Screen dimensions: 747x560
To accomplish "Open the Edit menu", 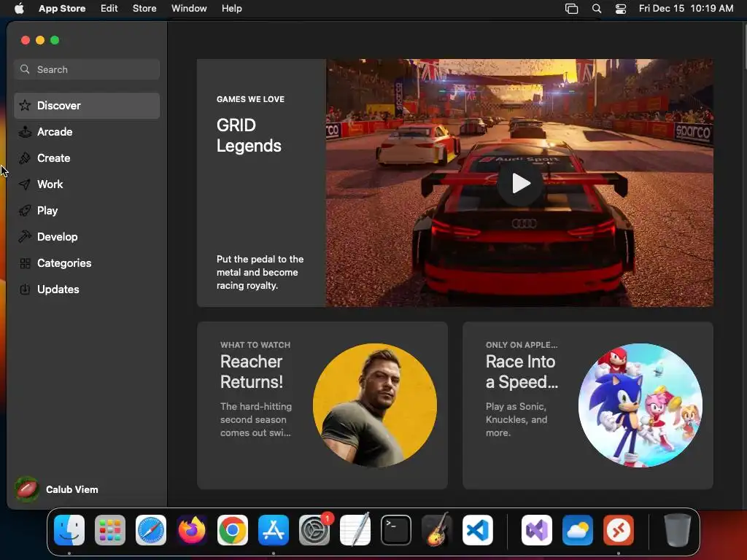I will click(109, 8).
